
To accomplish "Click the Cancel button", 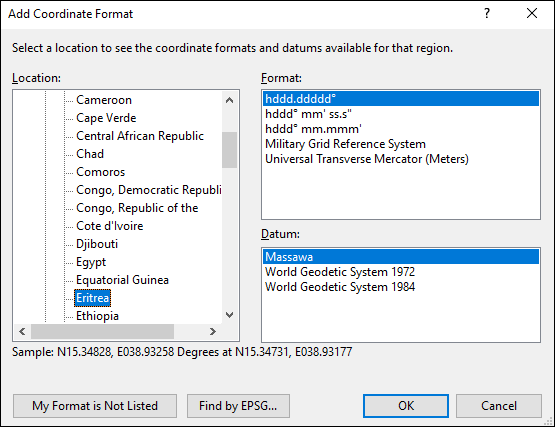I will click(x=499, y=406).
